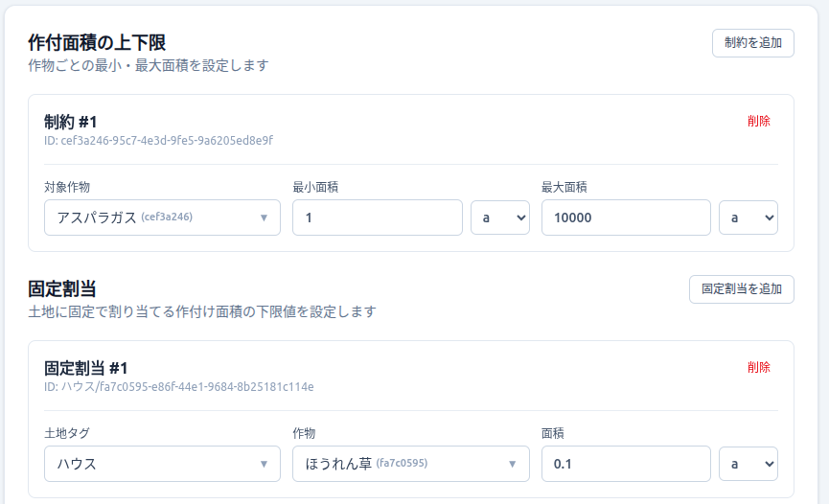The width and height of the screenshot is (829, 504).
Task: Open the 土地タグ dropdown showing ハウス
Action: tap(162, 464)
